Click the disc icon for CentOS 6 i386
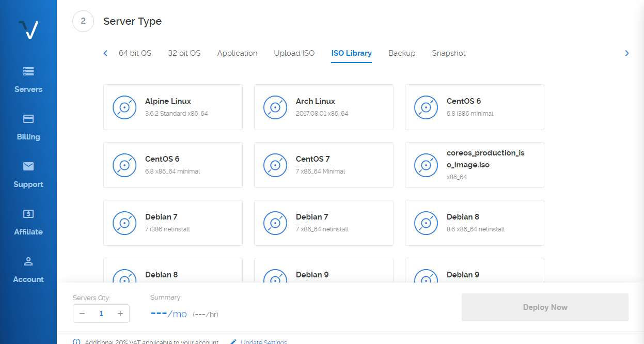The height and width of the screenshot is (344, 644). click(426, 107)
